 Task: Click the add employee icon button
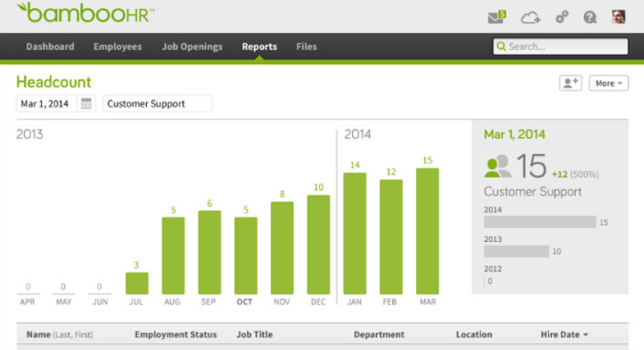pyautogui.click(x=570, y=83)
